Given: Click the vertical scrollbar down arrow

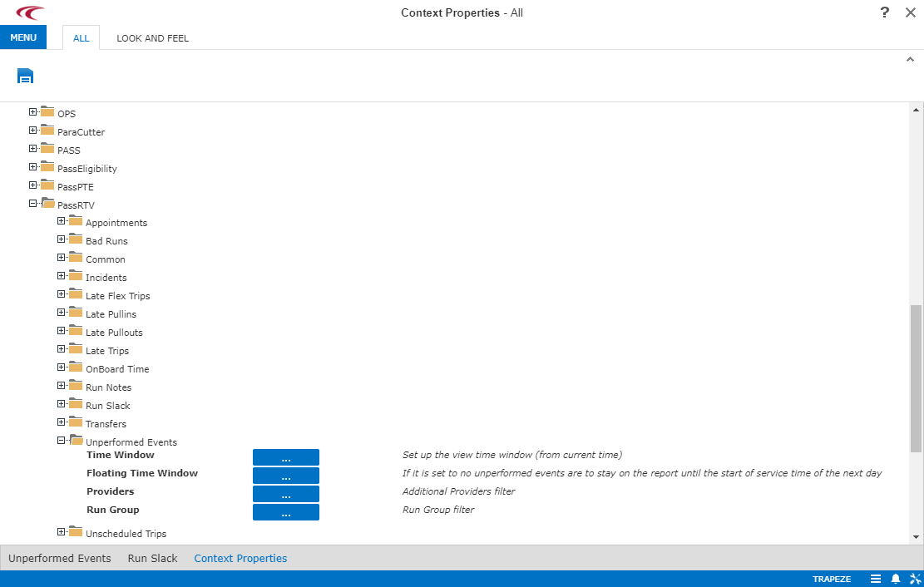Looking at the screenshot, I should [x=916, y=537].
